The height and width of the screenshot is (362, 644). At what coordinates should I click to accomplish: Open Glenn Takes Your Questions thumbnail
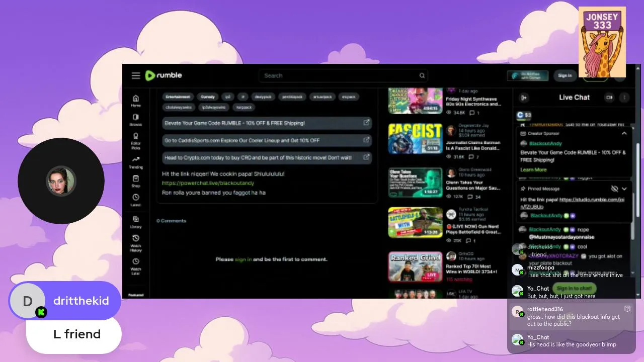pos(415,182)
